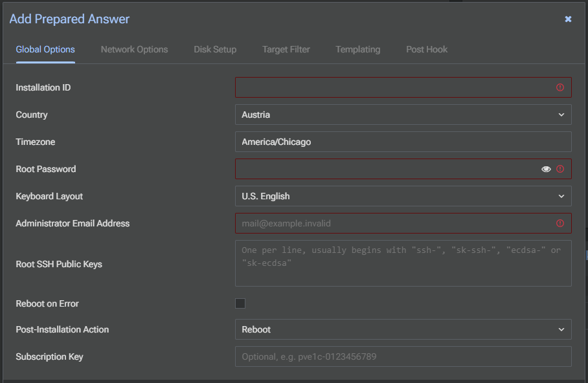This screenshot has width=588, height=383.
Task: Click the Root Password label
Action: tap(46, 169)
